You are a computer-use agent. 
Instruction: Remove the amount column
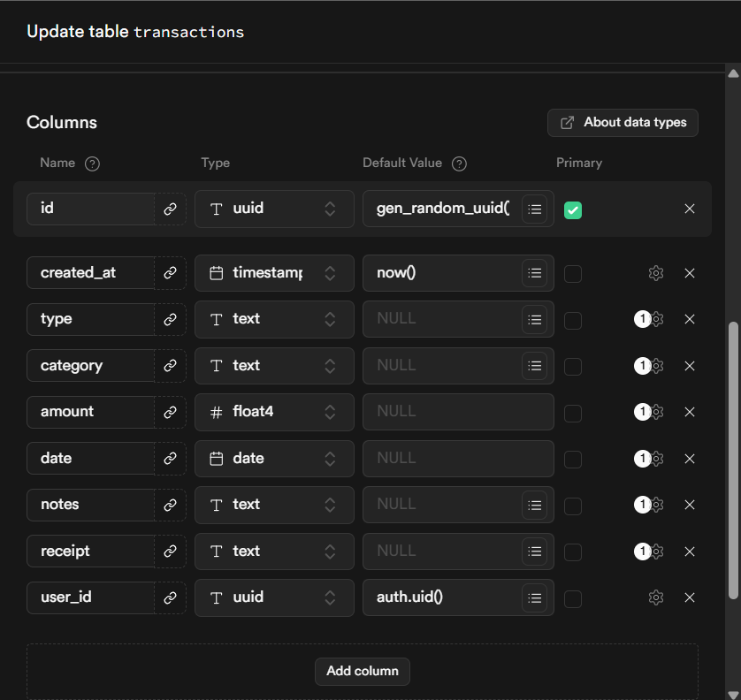pyautogui.click(x=690, y=412)
